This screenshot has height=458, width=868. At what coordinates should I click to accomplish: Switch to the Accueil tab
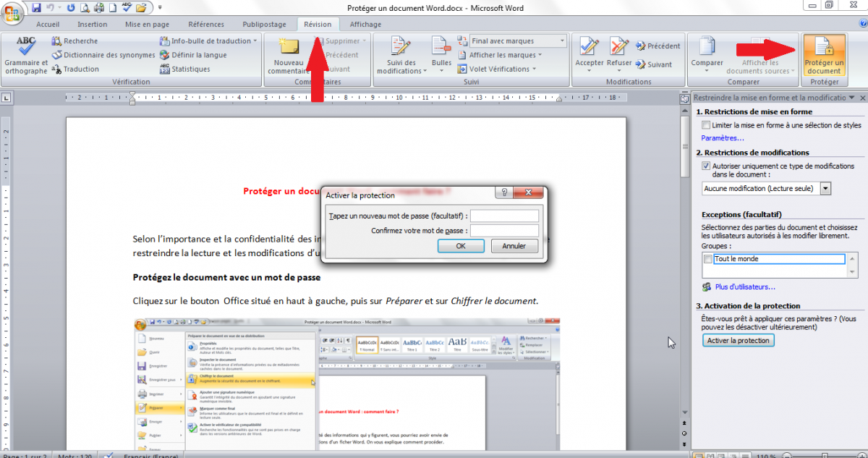click(48, 24)
